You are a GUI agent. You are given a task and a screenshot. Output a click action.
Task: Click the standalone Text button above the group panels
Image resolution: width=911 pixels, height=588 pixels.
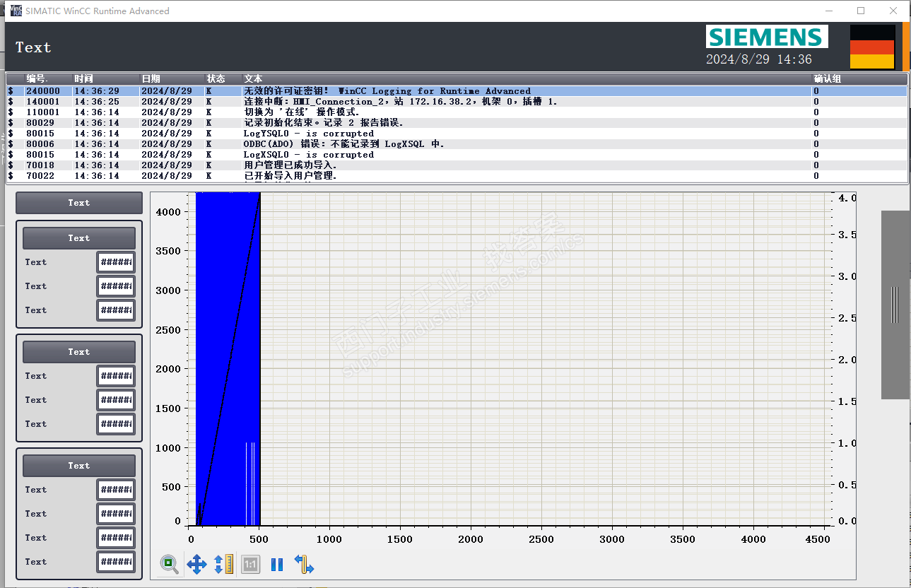pyautogui.click(x=79, y=203)
